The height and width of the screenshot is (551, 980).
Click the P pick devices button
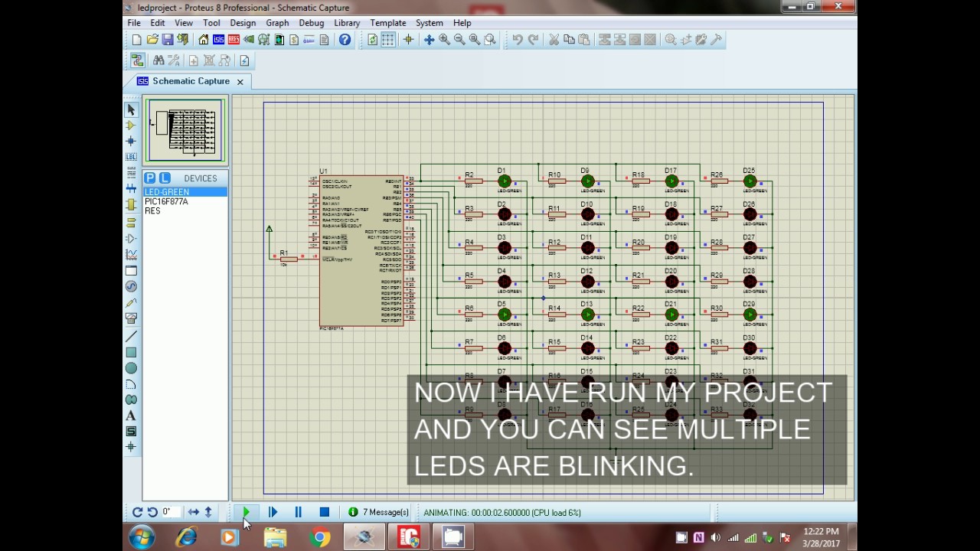click(150, 178)
